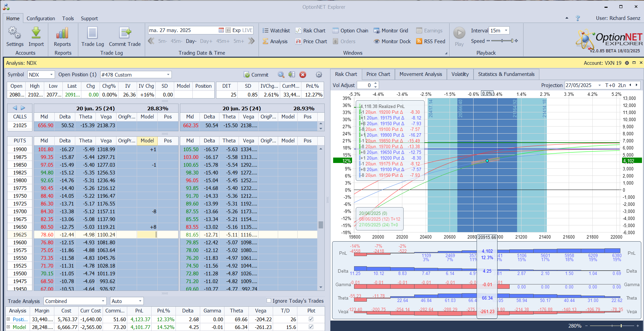The height and width of the screenshot is (331, 644).
Task: Open the RSS Feed window
Action: (x=431, y=41)
